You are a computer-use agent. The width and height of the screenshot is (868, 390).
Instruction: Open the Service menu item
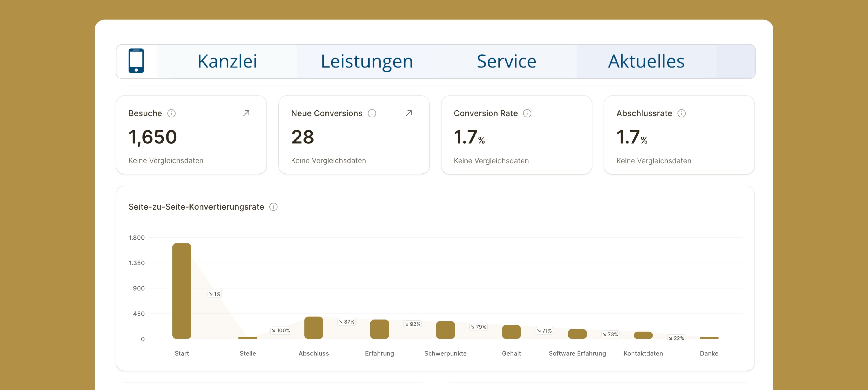506,61
